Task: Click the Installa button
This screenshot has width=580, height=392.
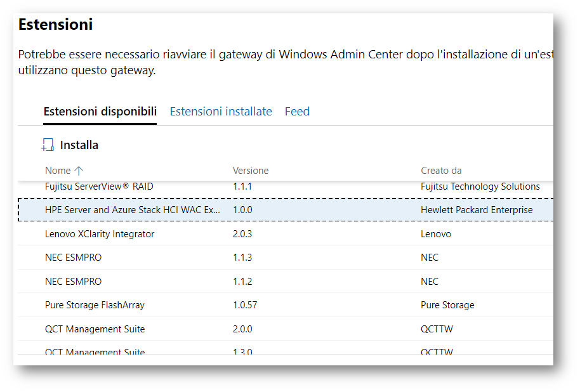Action: pos(70,145)
